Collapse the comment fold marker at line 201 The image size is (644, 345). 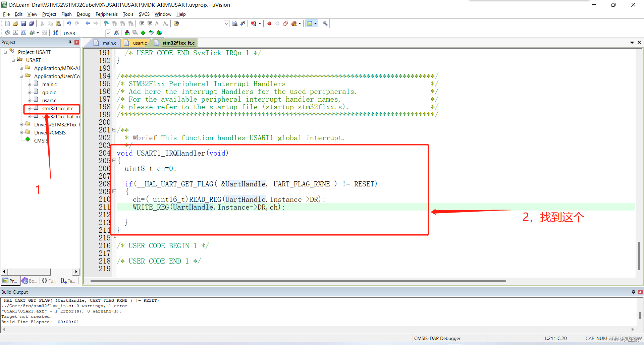pos(114,130)
